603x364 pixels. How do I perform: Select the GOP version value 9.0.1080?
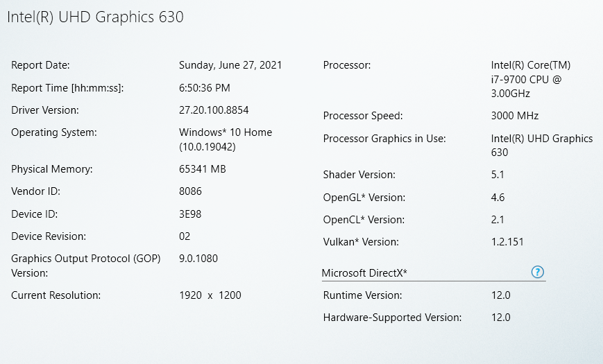click(198, 259)
